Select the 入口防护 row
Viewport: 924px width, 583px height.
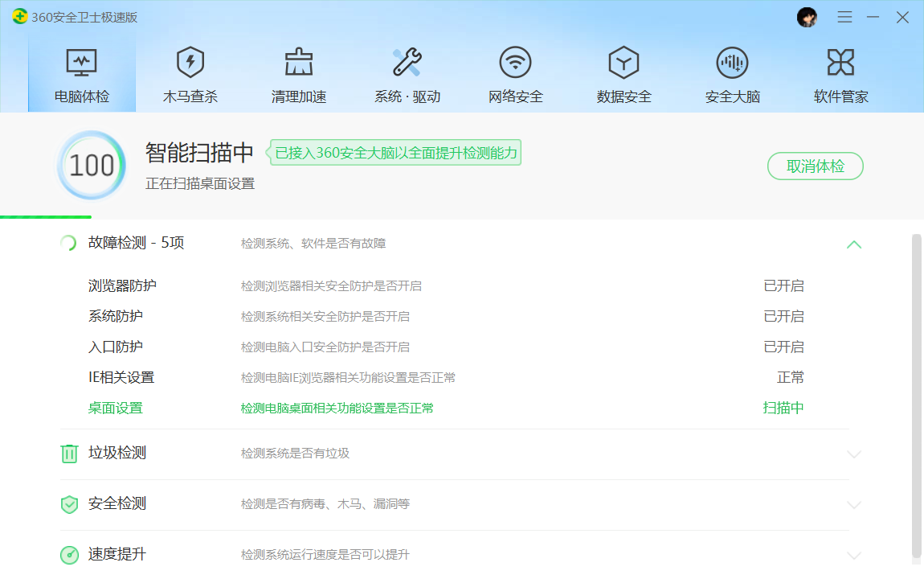pyautogui.click(x=445, y=347)
